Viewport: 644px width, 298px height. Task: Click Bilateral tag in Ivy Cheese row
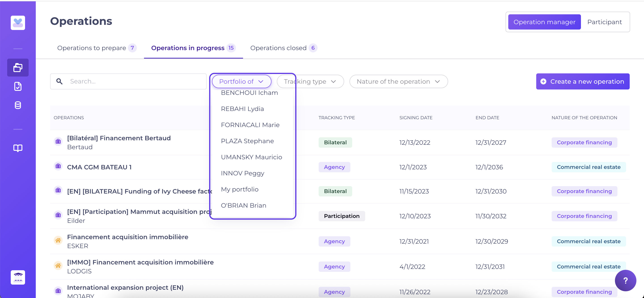click(335, 191)
